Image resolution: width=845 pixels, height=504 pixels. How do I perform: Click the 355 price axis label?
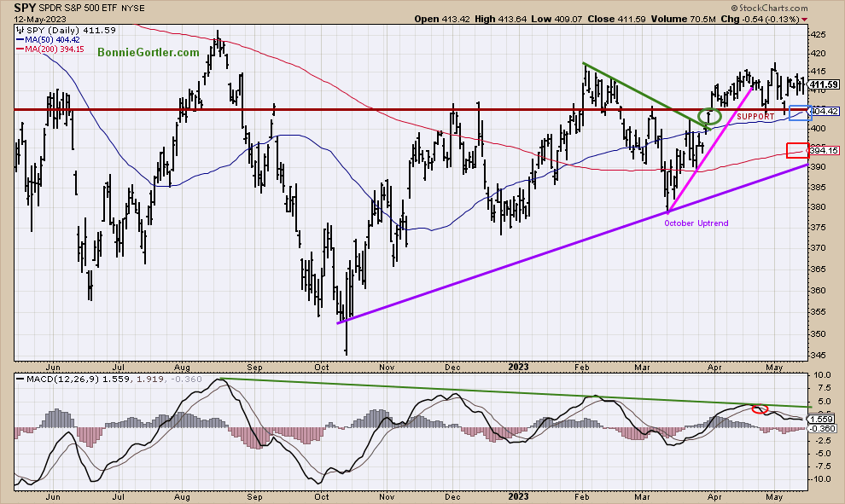pyautogui.click(x=818, y=312)
